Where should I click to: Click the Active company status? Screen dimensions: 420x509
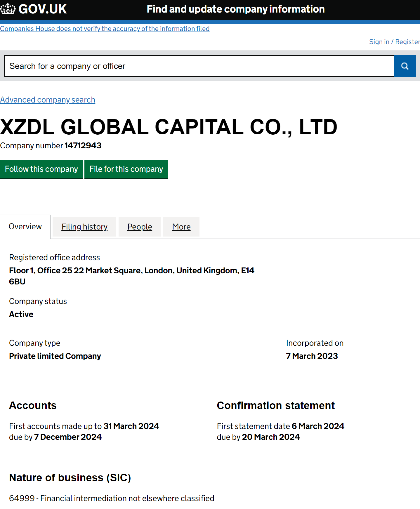pyautogui.click(x=21, y=315)
